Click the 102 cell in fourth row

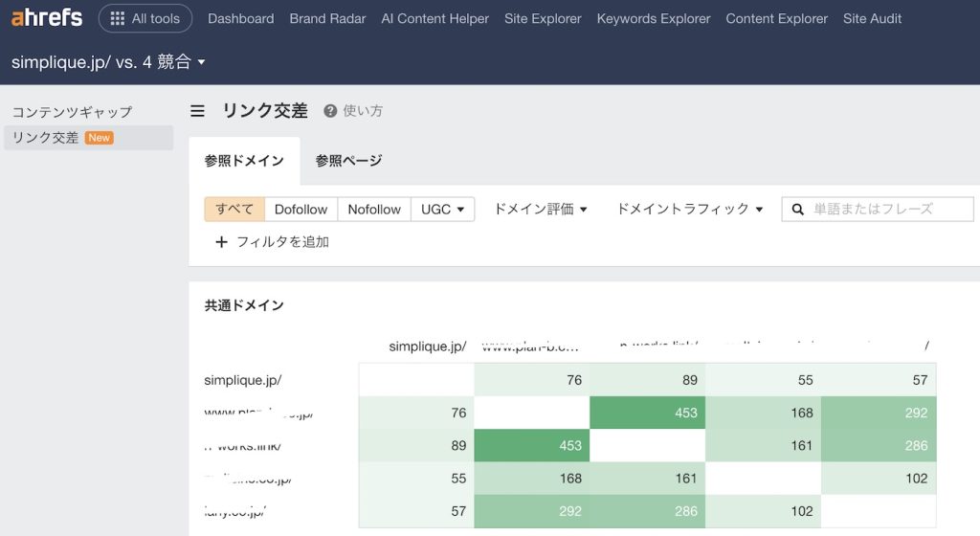tap(879, 478)
